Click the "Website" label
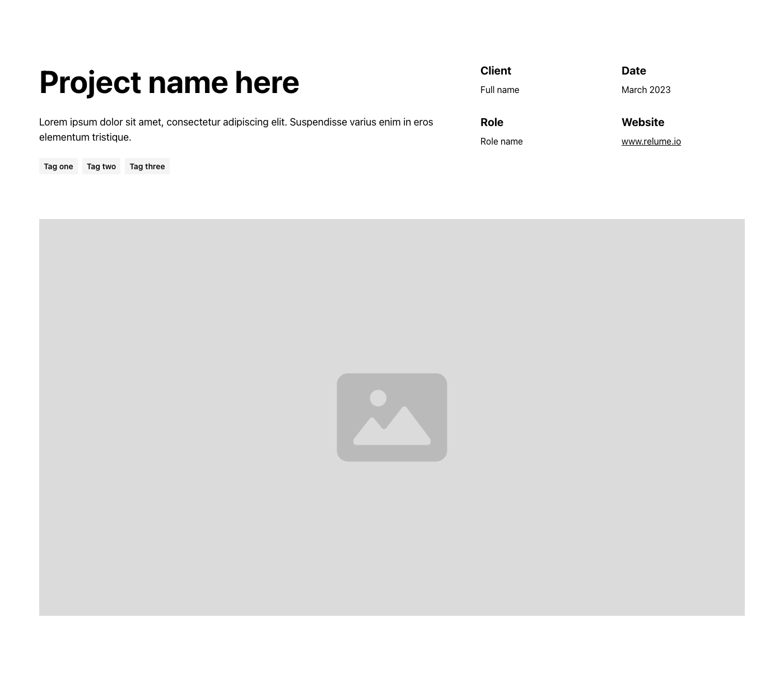 643,122
